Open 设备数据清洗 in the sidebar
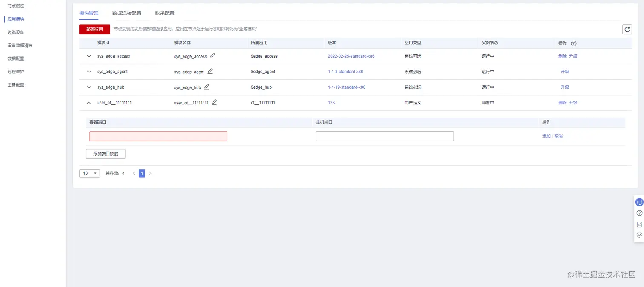Image resolution: width=644 pixels, height=287 pixels. [20, 45]
